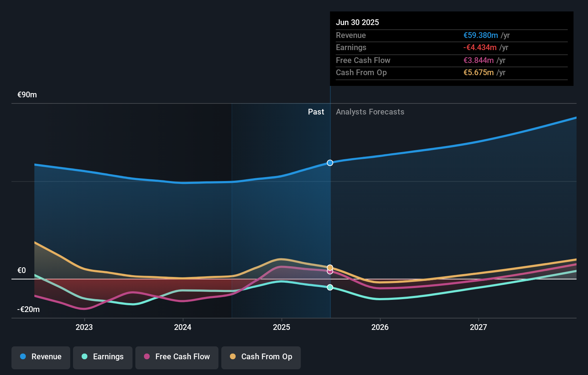Toggle the Free Cash Flow series visibility
This screenshot has height=375, width=588.
pyautogui.click(x=177, y=357)
